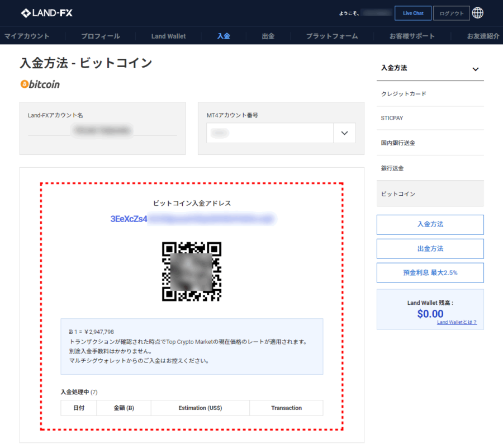
Task: Open MT4アカウント番号 dropdown arrow
Action: click(x=344, y=133)
